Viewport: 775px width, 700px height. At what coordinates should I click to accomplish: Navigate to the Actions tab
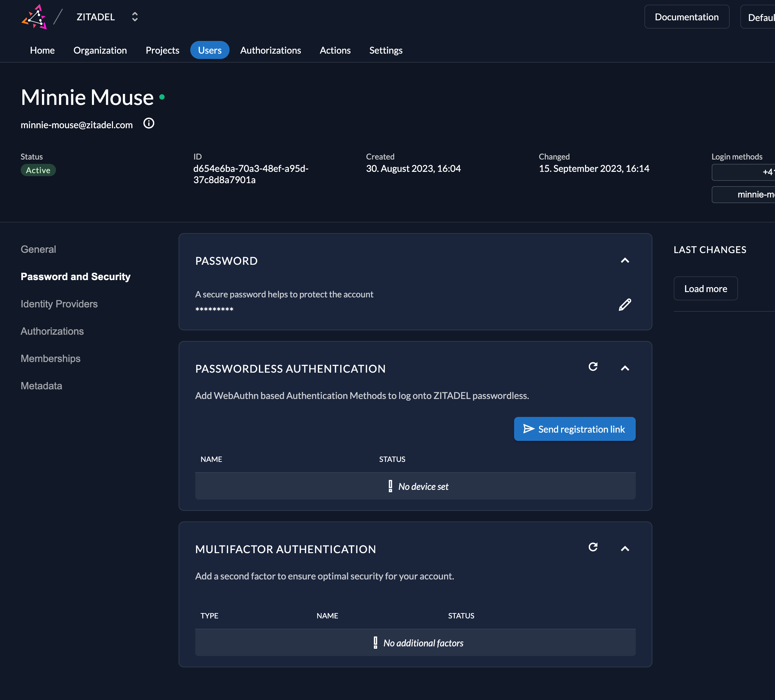tap(335, 50)
